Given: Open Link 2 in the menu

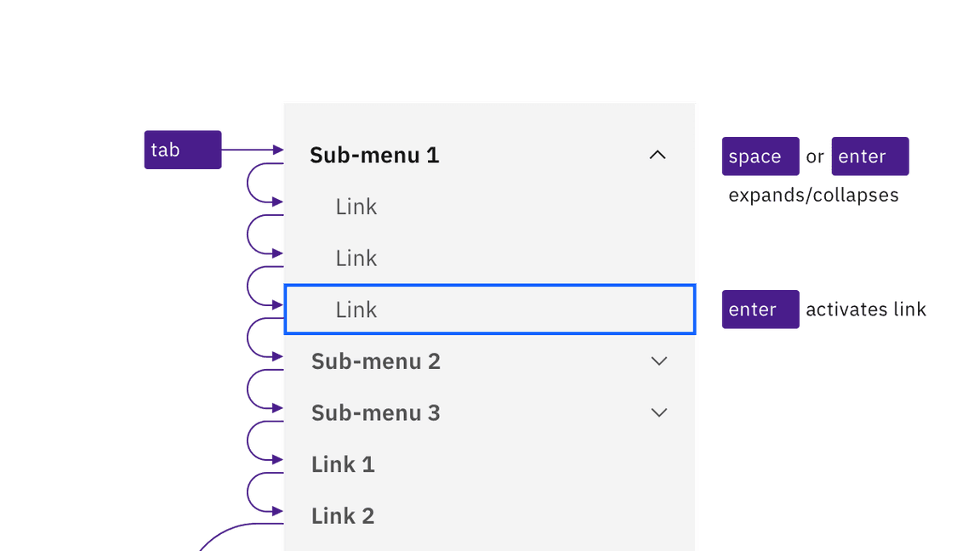Looking at the screenshot, I should point(343,516).
